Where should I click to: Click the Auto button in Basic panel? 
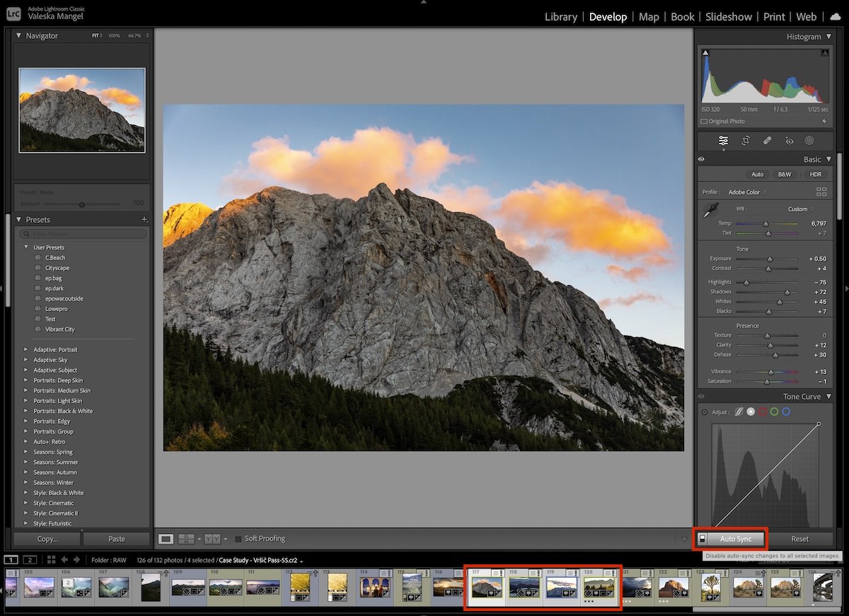click(758, 174)
